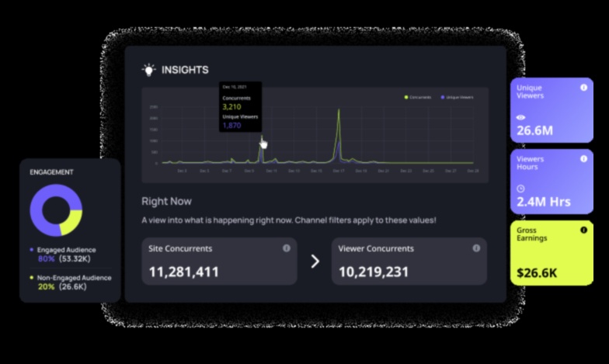The height and width of the screenshot is (364, 609).
Task: Click the ENGAGEMENT panel heading
Action: [51, 172]
